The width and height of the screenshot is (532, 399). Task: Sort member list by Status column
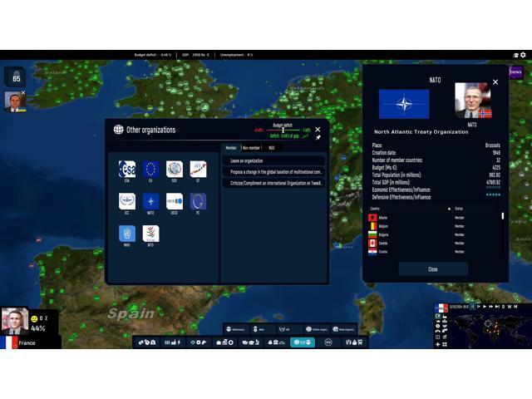click(x=475, y=209)
